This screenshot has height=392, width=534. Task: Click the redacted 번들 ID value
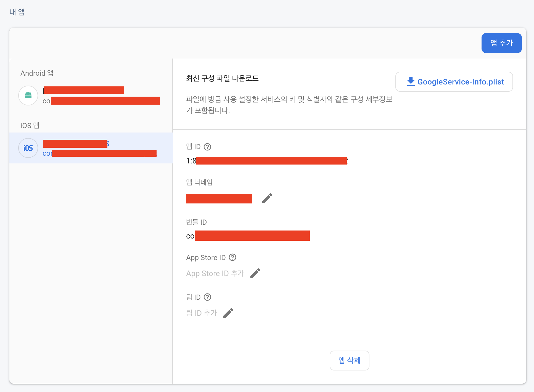252,236
